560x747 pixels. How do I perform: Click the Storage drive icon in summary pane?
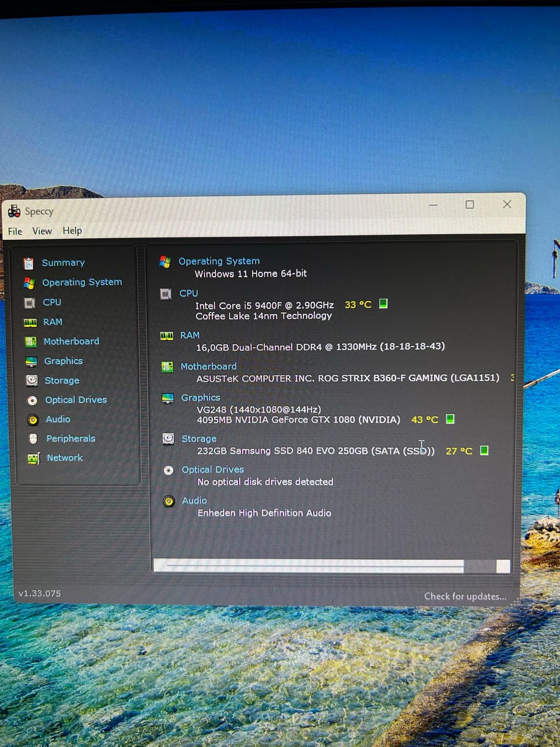[x=168, y=439]
